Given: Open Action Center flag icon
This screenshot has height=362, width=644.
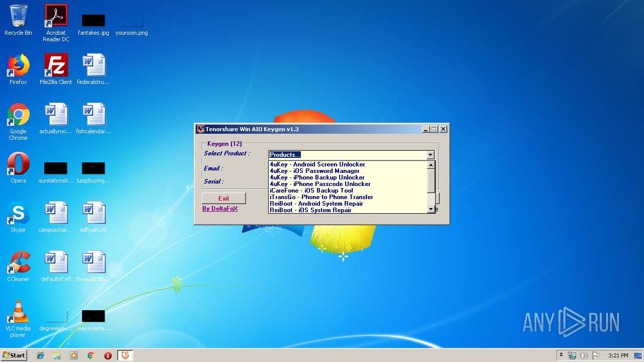Looking at the screenshot, I should coord(596,355).
